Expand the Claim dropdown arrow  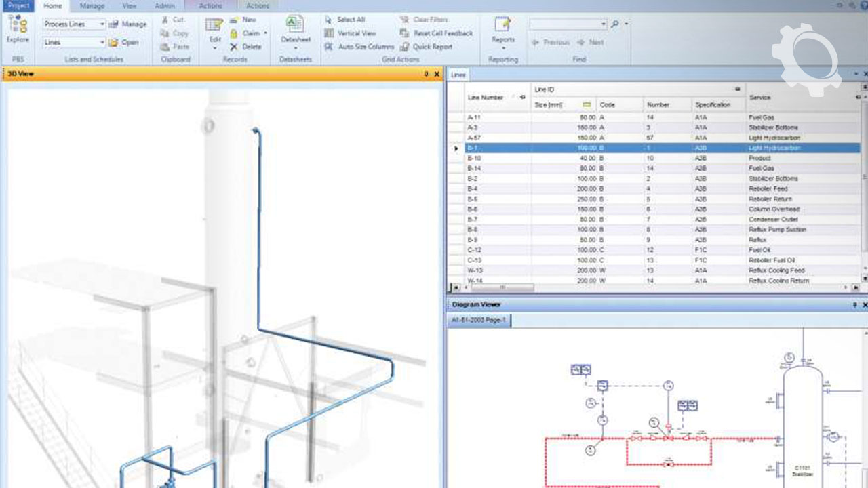point(265,33)
